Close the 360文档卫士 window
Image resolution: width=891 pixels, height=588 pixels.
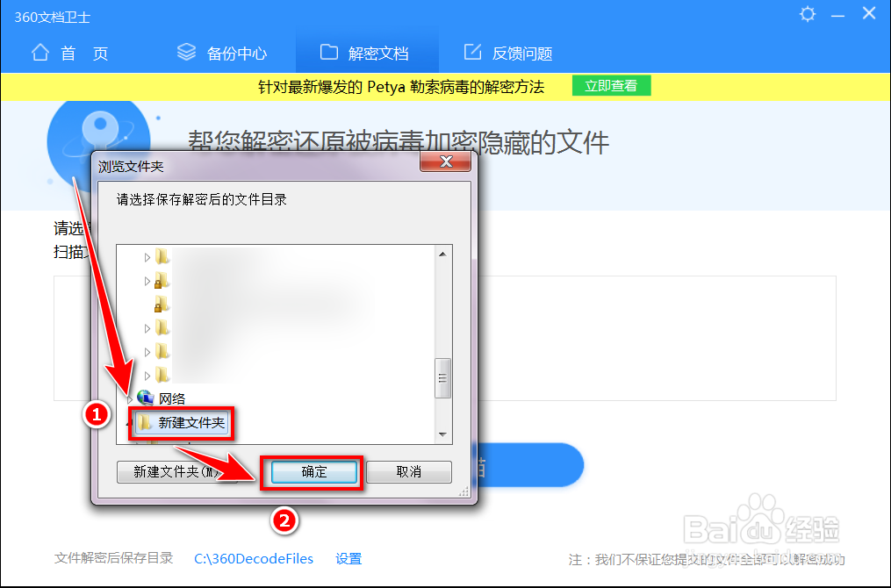pos(869,13)
